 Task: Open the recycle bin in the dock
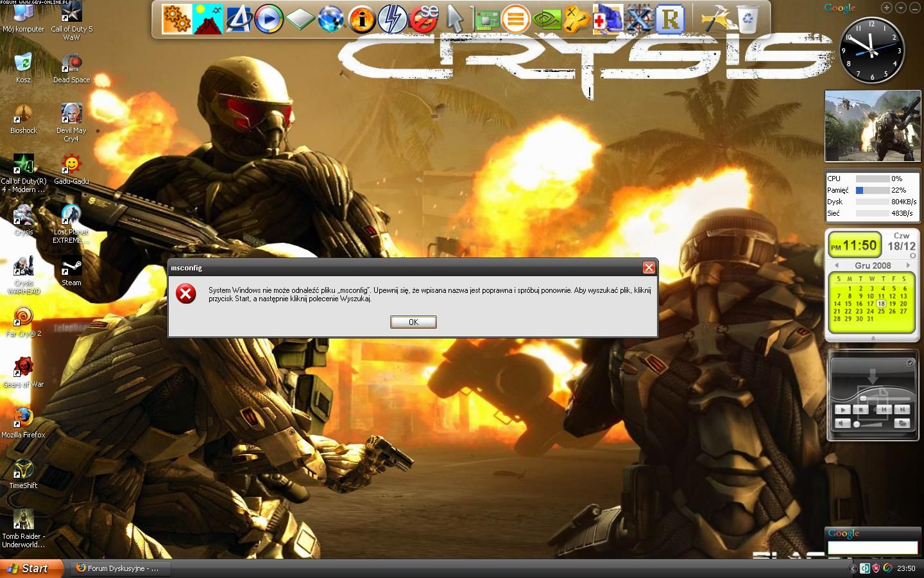click(x=748, y=19)
